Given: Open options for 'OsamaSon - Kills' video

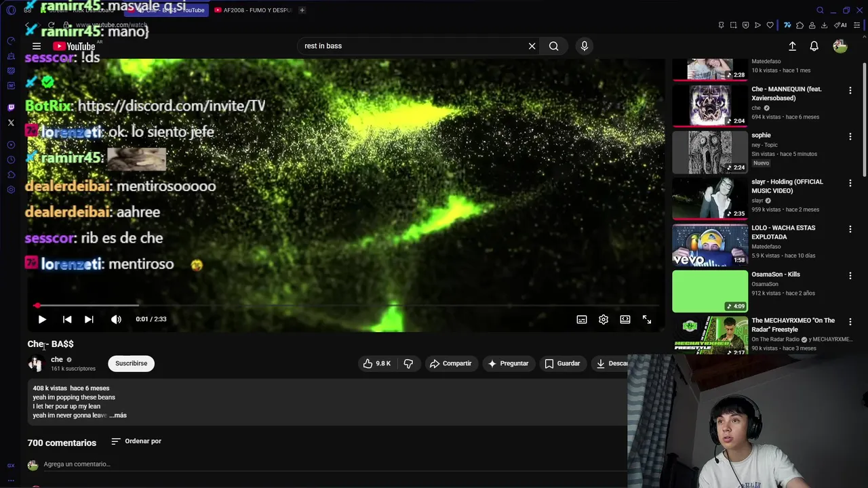Looking at the screenshot, I should tap(850, 275).
